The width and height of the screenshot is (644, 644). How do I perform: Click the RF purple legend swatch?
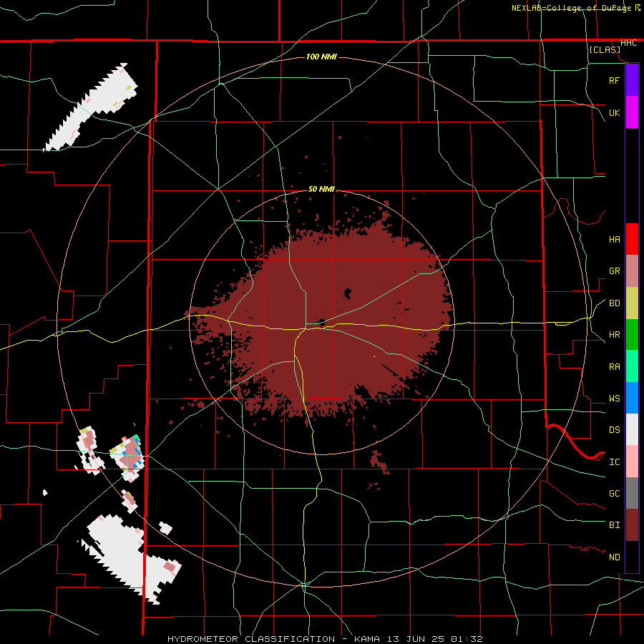(x=632, y=79)
